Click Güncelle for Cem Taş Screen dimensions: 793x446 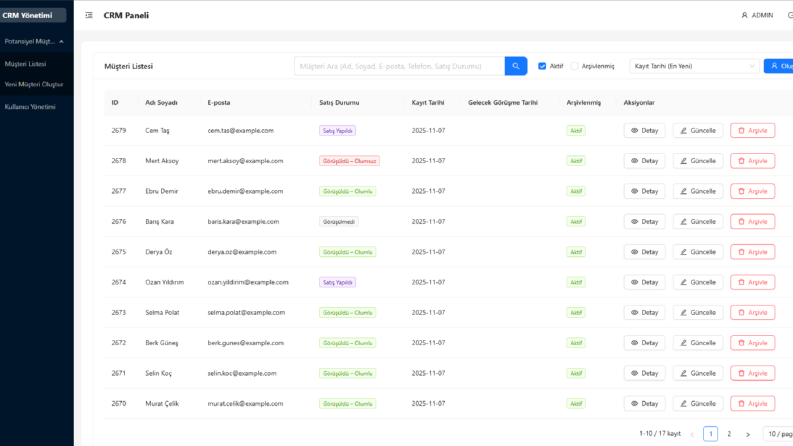[698, 130]
